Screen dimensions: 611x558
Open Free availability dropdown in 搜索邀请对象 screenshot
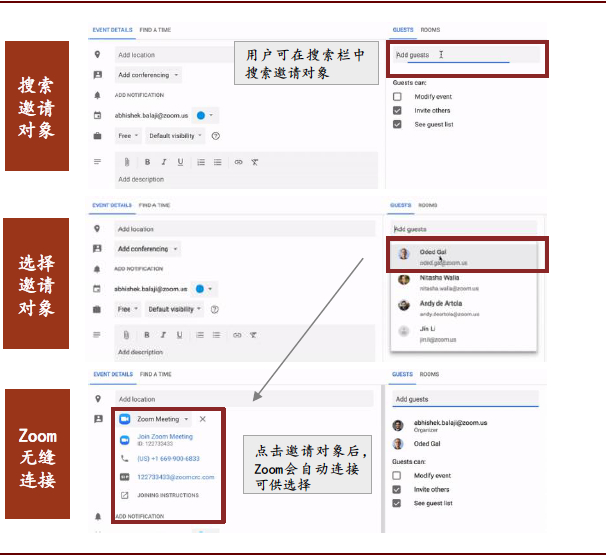[x=128, y=136]
